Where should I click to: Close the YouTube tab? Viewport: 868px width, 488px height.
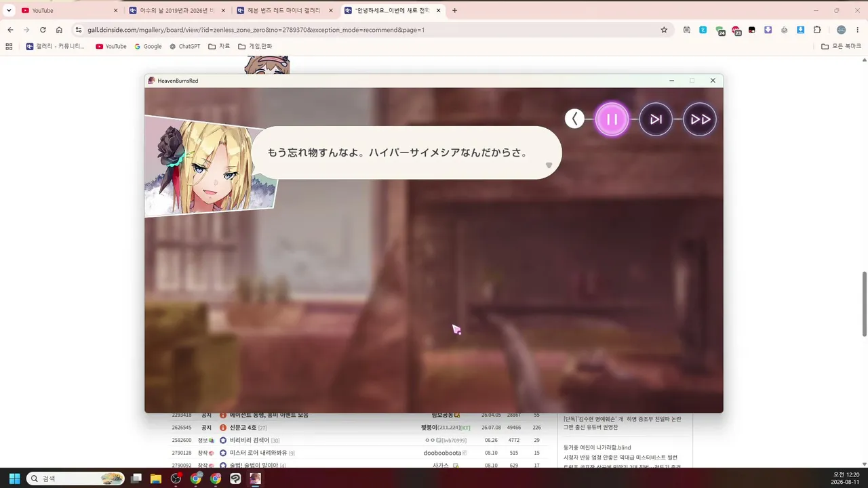[115, 10]
